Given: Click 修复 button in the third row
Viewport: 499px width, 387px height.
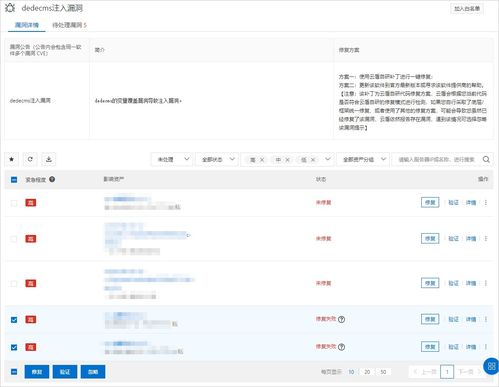Looking at the screenshot, I should (430, 283).
